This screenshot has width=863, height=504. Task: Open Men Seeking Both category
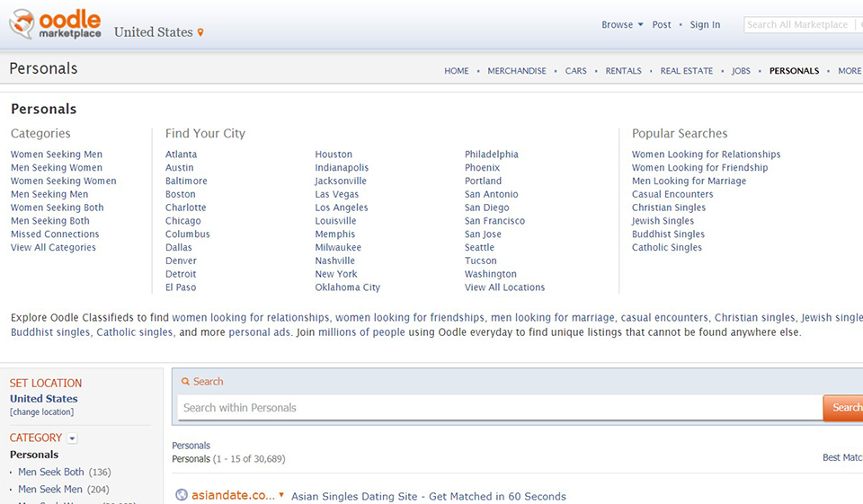coord(49,221)
